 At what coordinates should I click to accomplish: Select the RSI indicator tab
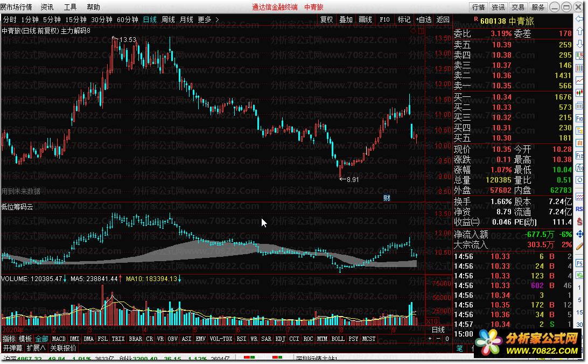pyautogui.click(x=241, y=339)
